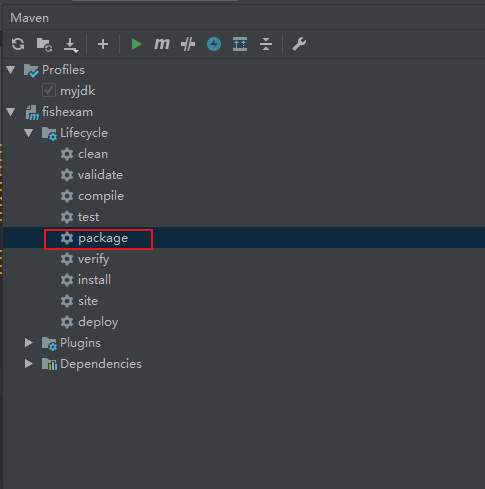This screenshot has width=485, height=489.
Task: Select the verify lifecycle goal
Action: pos(94,259)
